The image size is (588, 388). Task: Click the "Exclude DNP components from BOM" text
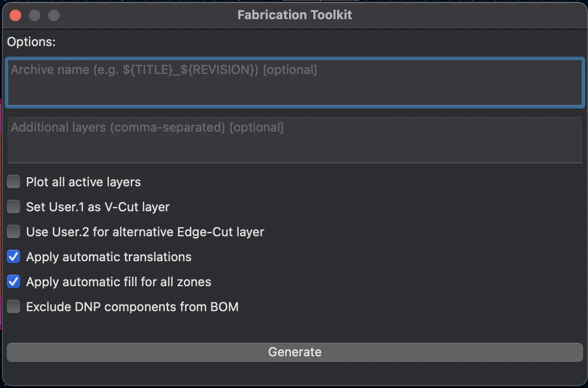point(132,307)
